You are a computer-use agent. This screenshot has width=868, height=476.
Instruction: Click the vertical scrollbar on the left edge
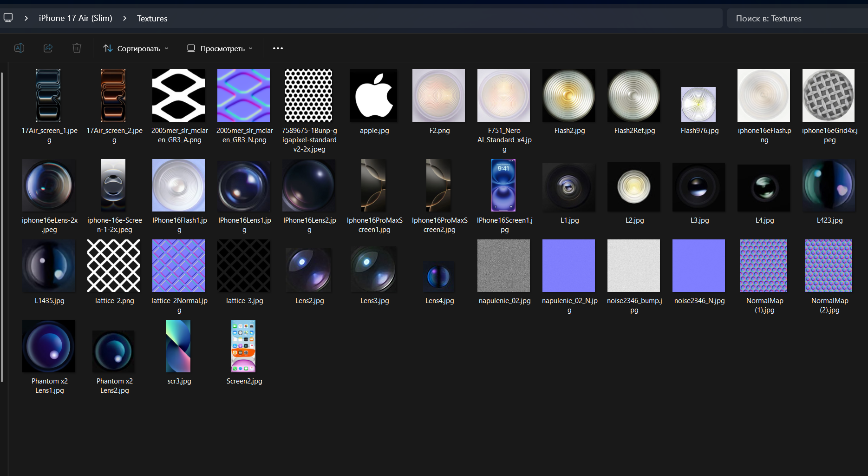pyautogui.click(x=2, y=227)
